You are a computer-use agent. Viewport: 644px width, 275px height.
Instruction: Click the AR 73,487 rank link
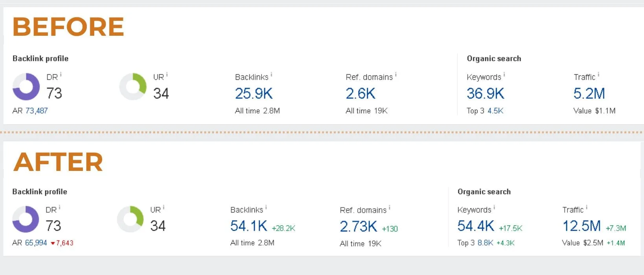[x=37, y=111]
